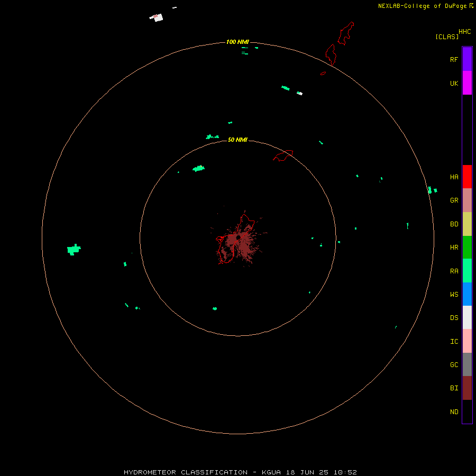Click the northernmost red outlined island at top right
Screen dimensions: 476x476
click(x=346, y=33)
